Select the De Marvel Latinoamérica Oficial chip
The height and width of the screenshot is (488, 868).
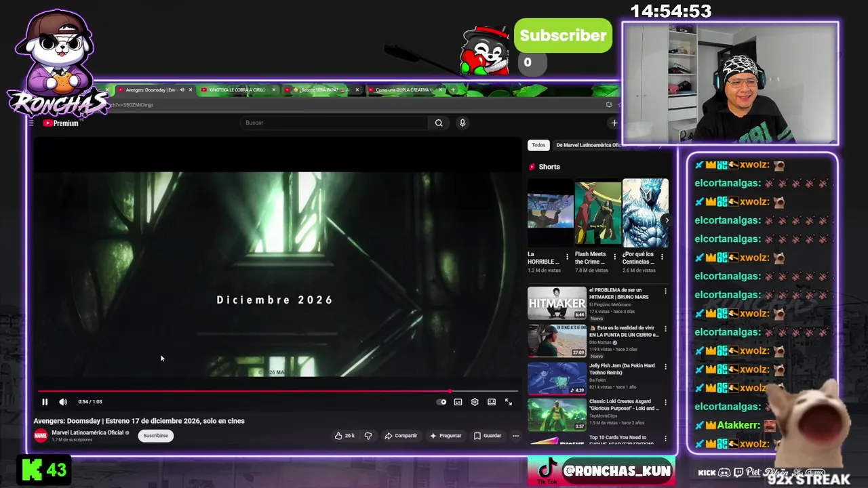point(588,145)
